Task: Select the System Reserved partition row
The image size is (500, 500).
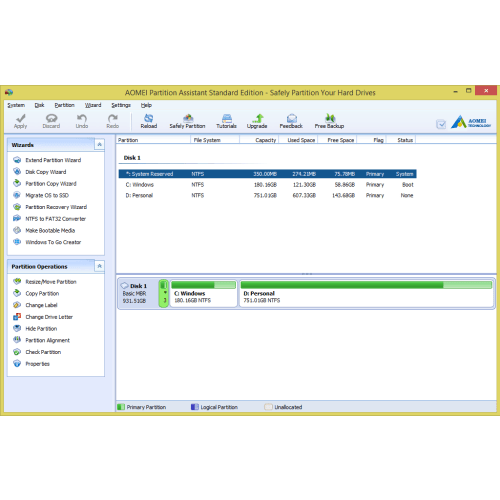Action: (267, 174)
